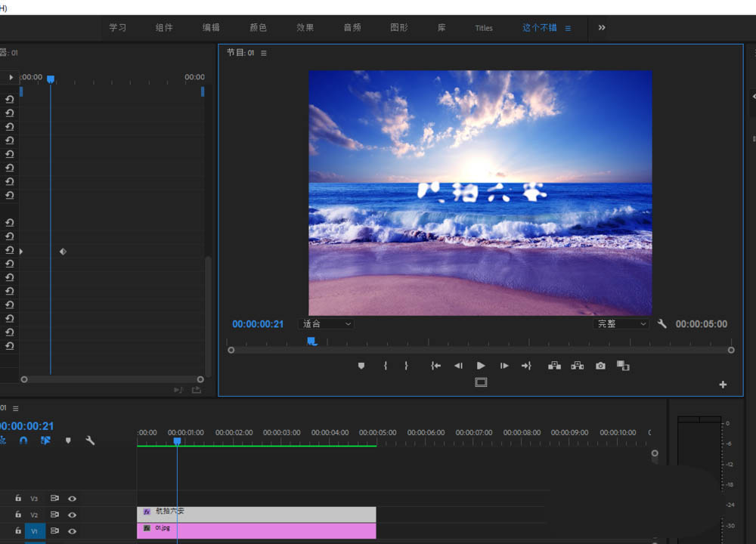Click the Add Marker icon below the preview

tap(361, 366)
